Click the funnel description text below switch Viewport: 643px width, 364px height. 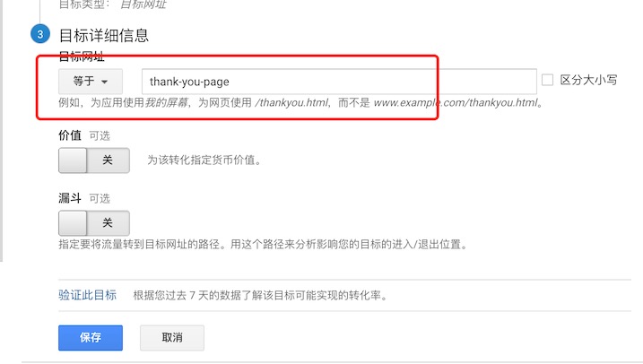point(263,245)
